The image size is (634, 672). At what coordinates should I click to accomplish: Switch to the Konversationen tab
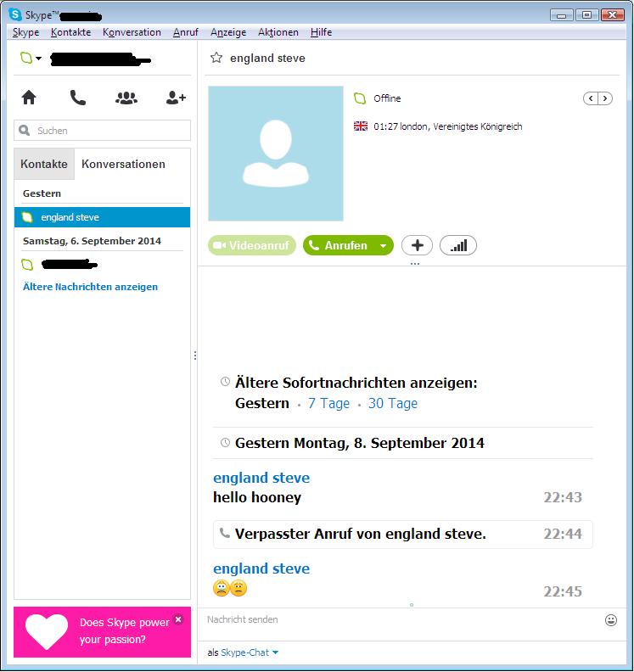123,164
